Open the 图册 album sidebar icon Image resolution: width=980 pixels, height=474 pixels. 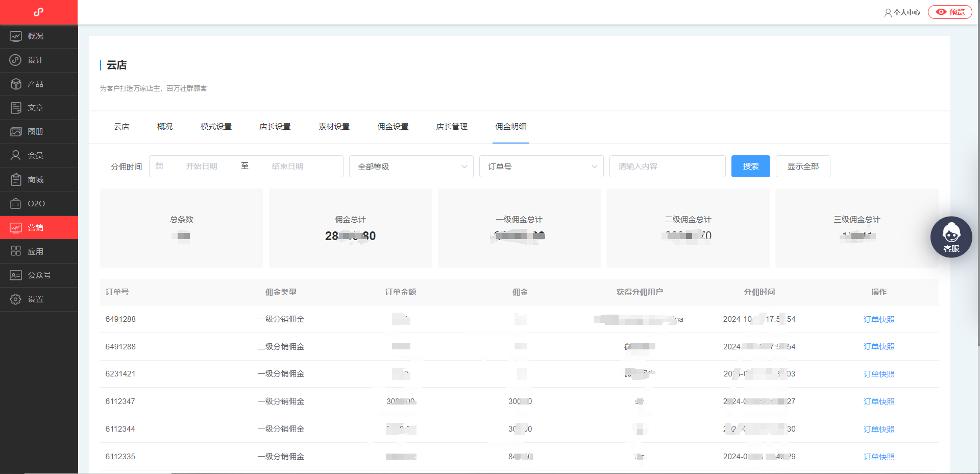pyautogui.click(x=16, y=132)
